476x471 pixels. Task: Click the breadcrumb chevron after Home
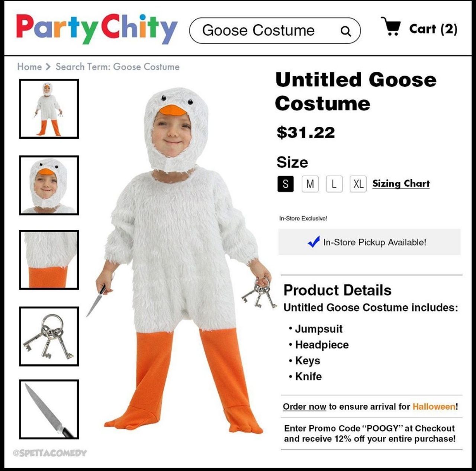pyautogui.click(x=48, y=67)
